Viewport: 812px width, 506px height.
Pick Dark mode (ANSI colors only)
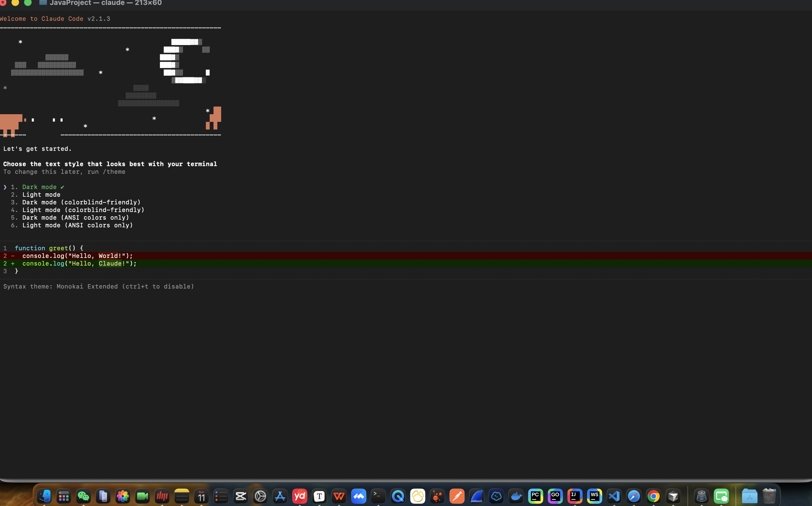click(76, 217)
